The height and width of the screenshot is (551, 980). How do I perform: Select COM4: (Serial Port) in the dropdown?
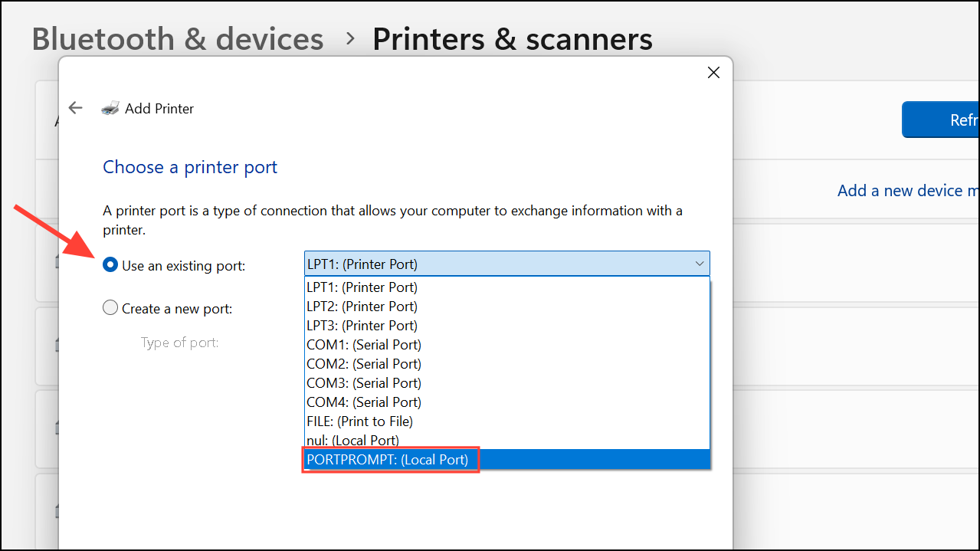(363, 402)
